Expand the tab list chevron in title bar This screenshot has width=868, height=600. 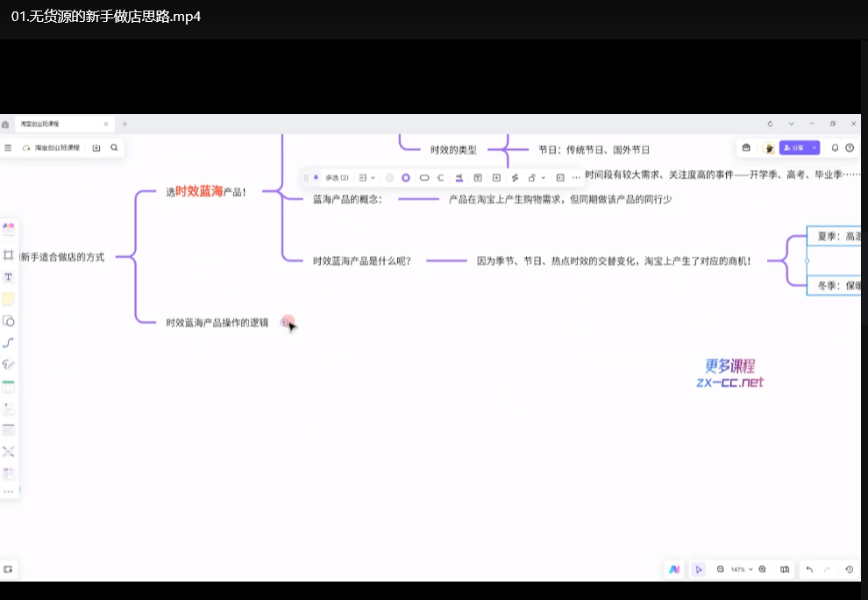coord(791,124)
